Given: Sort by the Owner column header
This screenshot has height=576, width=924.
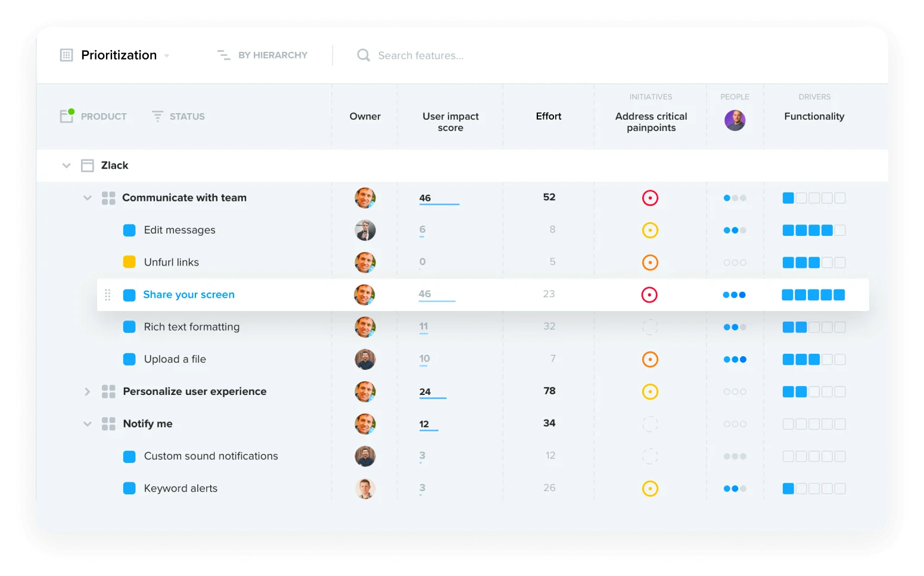Looking at the screenshot, I should [365, 116].
